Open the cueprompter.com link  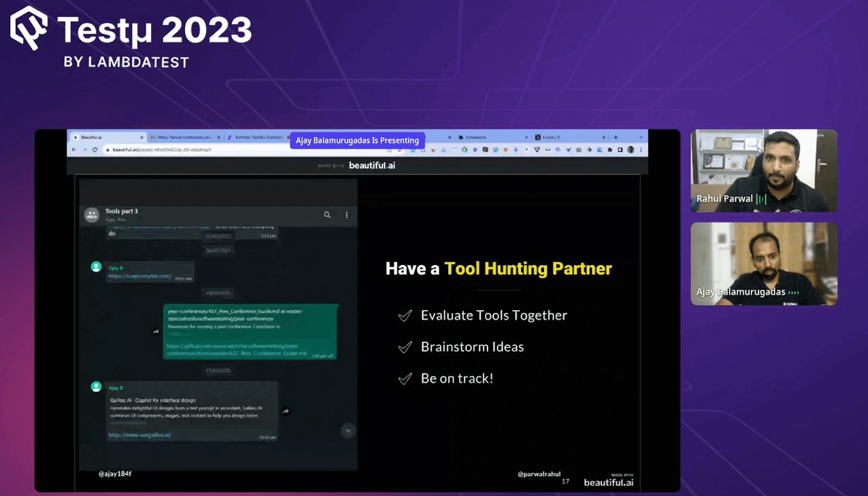139,276
